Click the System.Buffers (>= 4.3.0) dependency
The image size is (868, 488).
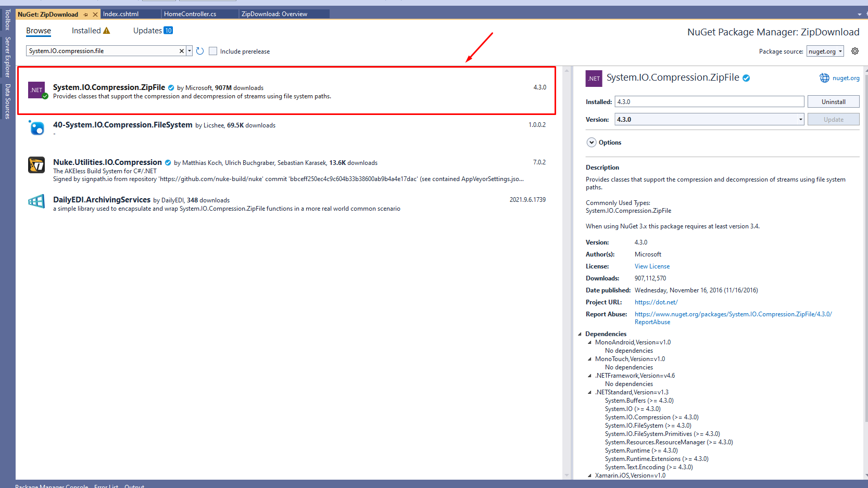coord(639,401)
